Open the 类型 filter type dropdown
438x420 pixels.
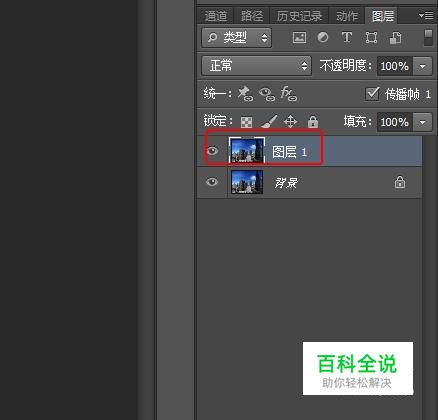point(237,37)
